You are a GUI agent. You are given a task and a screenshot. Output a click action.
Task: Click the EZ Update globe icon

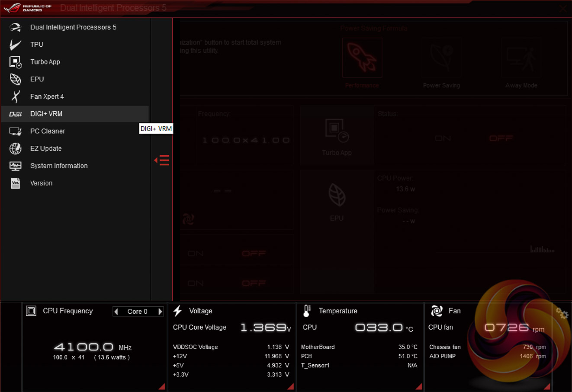point(16,148)
